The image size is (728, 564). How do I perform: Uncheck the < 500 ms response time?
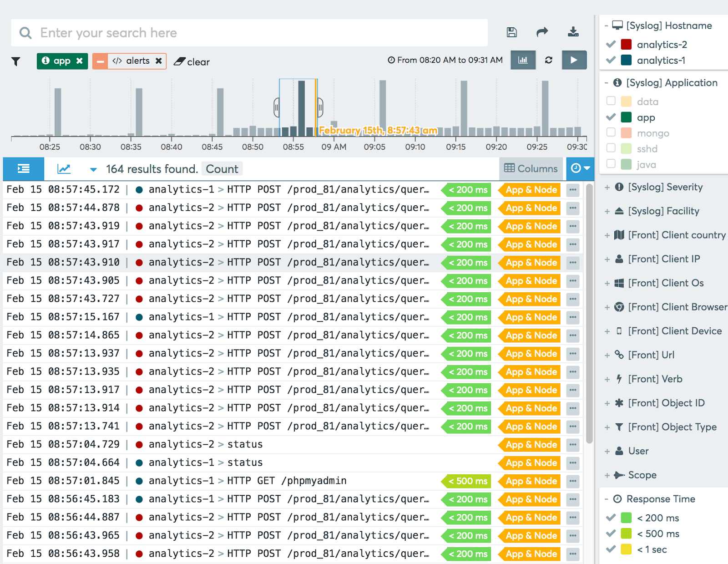point(611,533)
